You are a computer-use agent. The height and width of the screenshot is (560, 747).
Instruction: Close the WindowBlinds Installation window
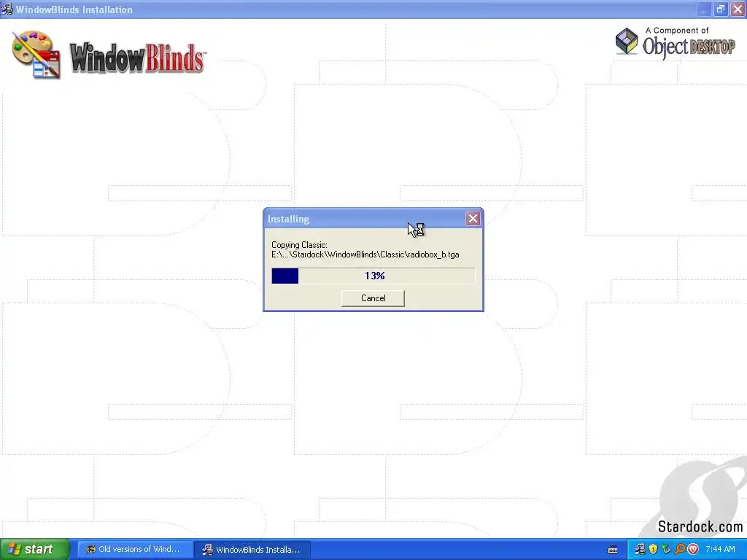pos(738,9)
